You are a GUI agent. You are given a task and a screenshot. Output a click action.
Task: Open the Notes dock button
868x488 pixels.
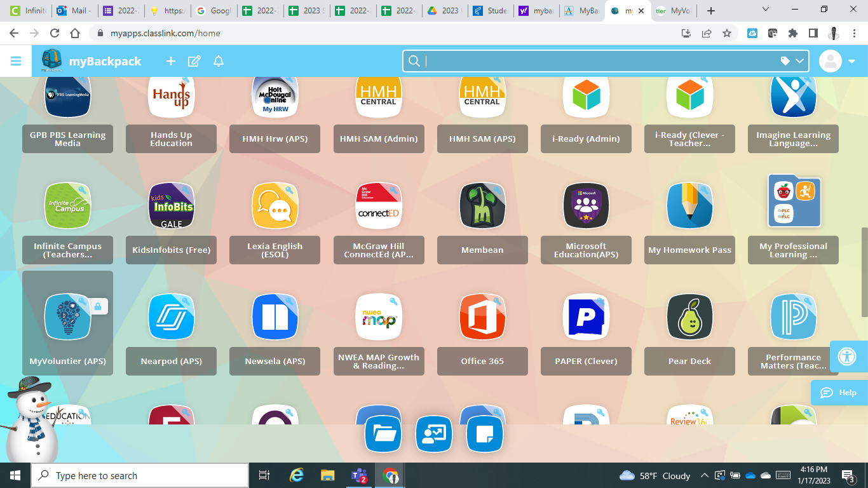point(485,434)
